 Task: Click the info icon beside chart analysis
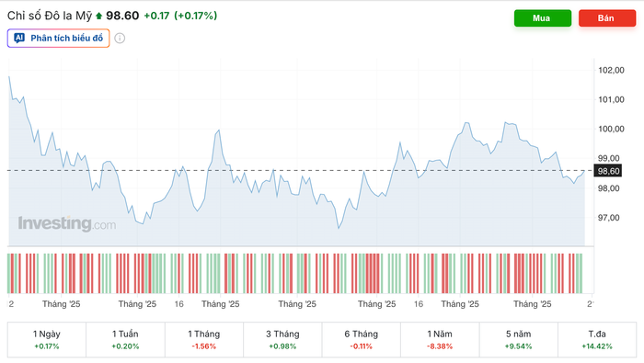tap(120, 39)
